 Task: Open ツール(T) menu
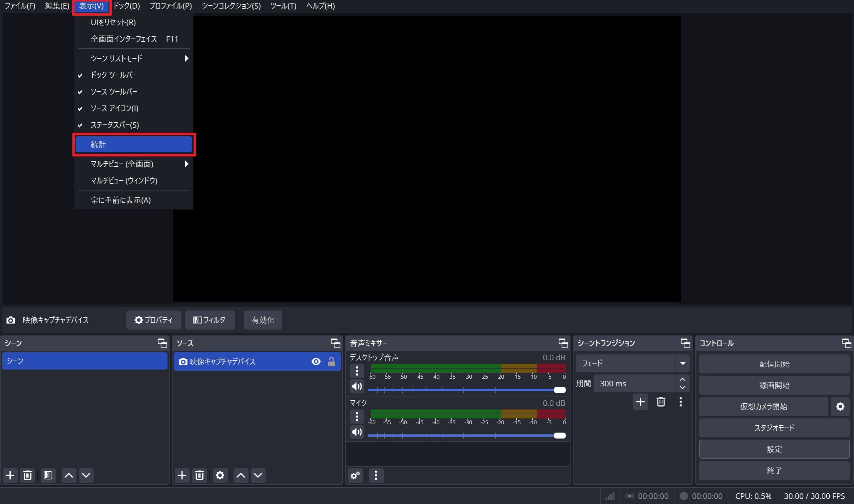(284, 6)
